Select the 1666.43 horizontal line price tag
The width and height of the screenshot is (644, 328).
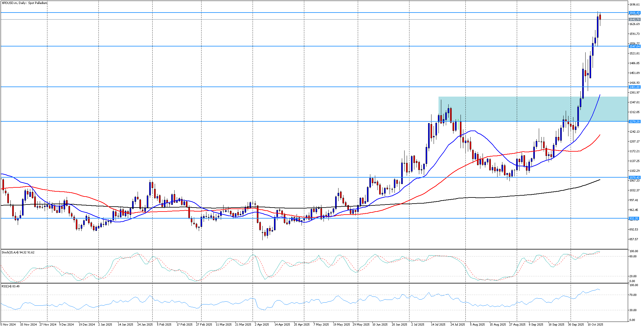point(634,13)
